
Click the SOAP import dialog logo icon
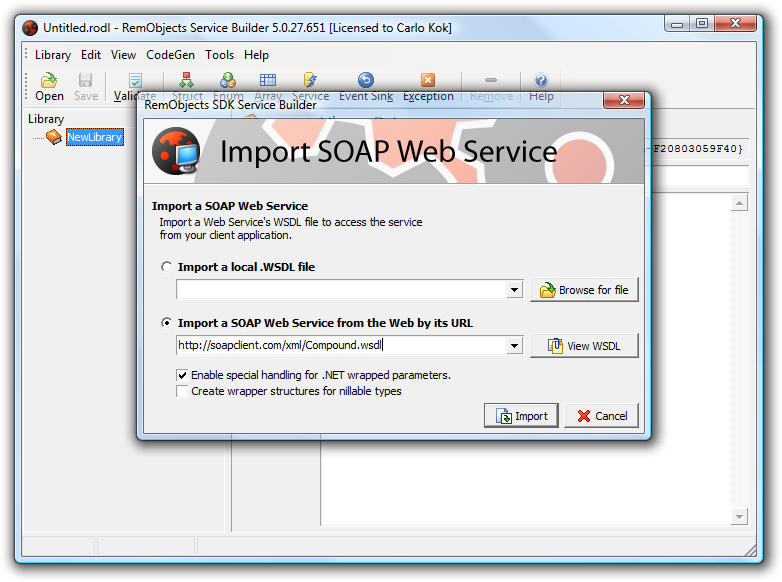176,151
